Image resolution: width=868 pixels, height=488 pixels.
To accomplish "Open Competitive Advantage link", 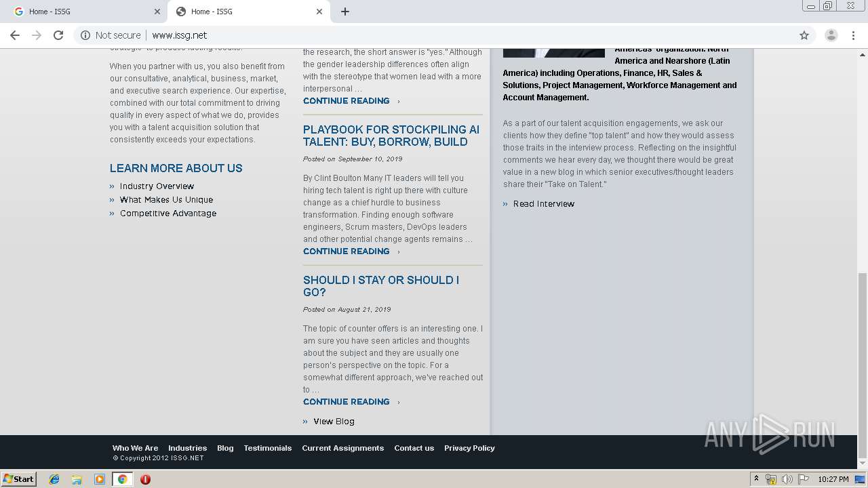I will 168,213.
